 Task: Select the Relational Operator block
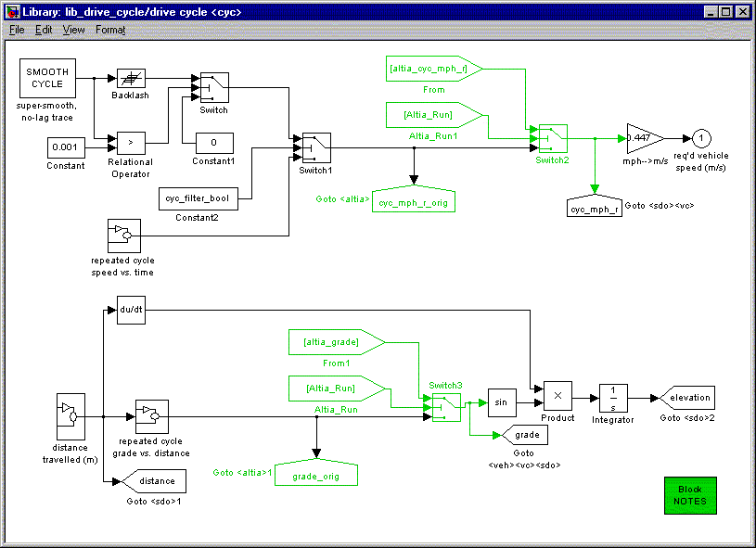131,144
